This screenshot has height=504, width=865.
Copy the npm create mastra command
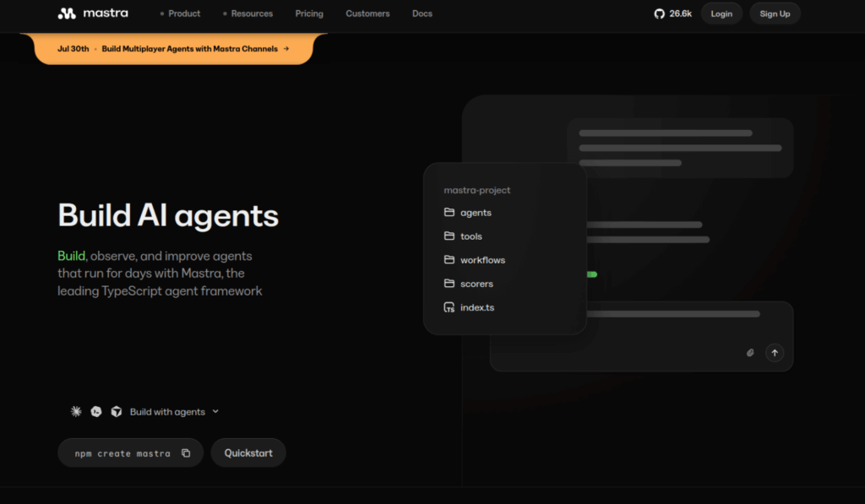[x=186, y=453]
